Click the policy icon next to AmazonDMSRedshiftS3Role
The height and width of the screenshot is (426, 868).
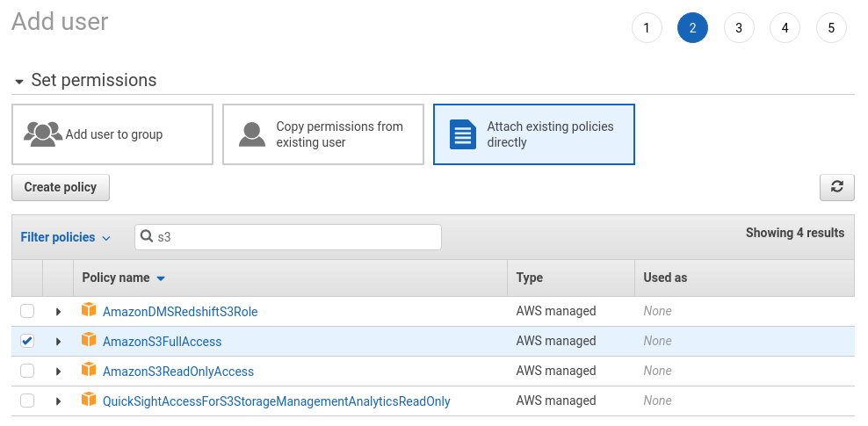(88, 311)
